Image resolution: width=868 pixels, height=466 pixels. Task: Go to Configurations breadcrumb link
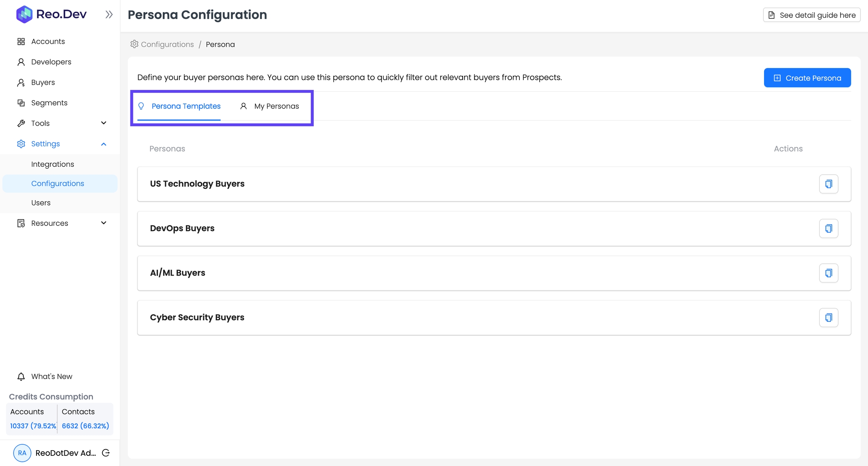(167, 44)
